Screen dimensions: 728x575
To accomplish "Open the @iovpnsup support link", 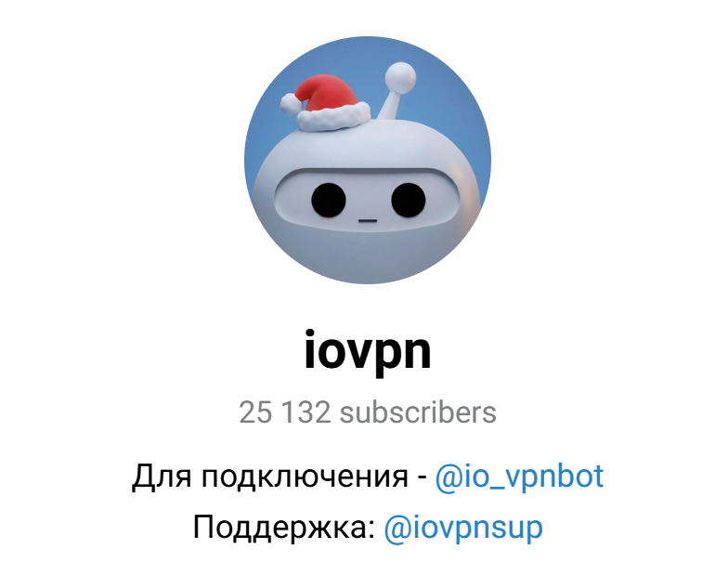I will (462, 529).
